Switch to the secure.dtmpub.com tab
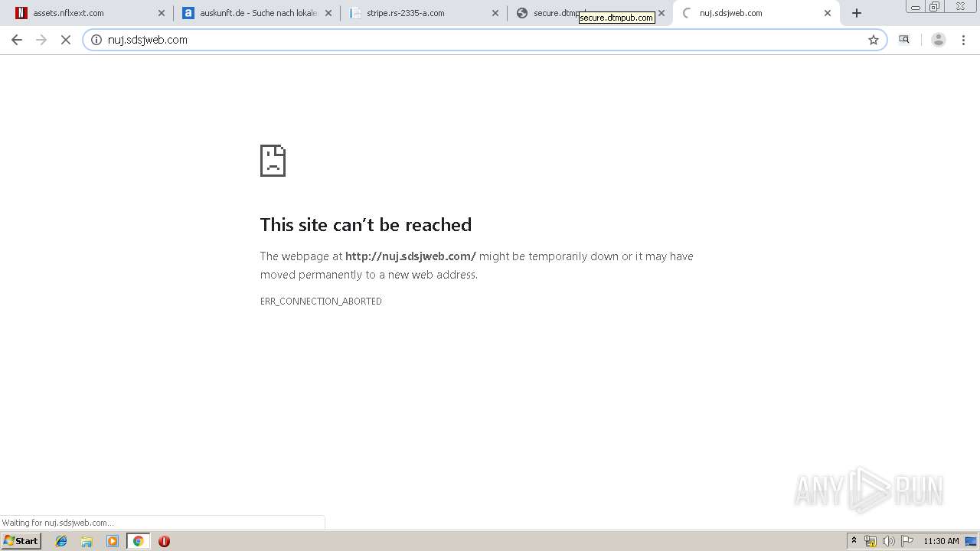Viewport: 980px width, 551px height. pyautogui.click(x=590, y=13)
